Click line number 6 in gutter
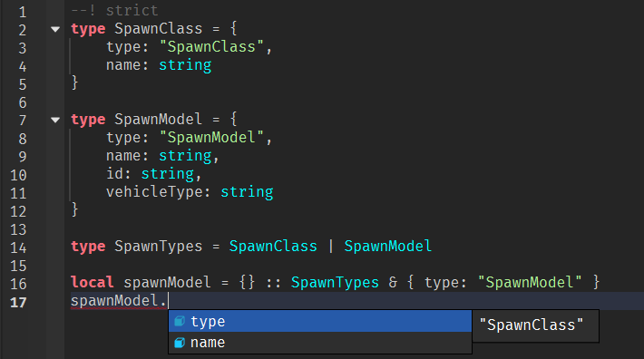Viewport: 644px width, 359px height. click(x=23, y=102)
